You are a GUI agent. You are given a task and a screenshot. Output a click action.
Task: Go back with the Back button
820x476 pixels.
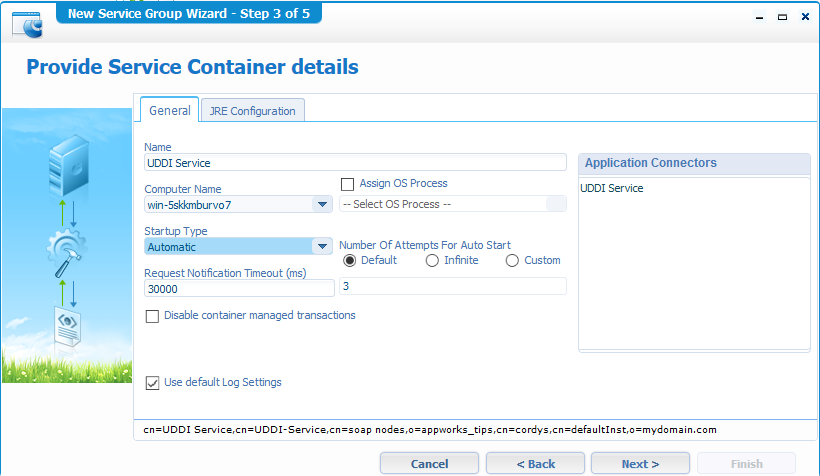click(x=535, y=464)
